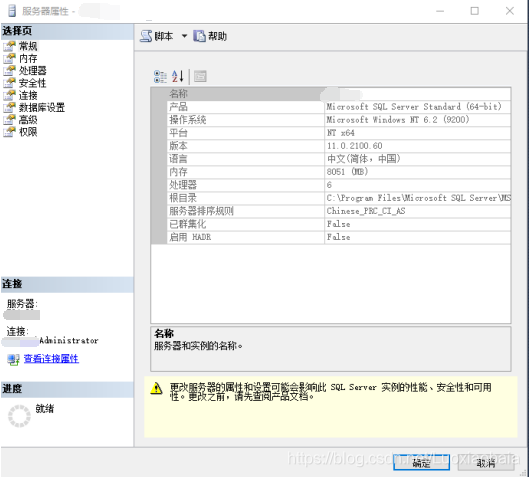Click the icon beside 高级
This screenshot has height=477, width=530.
click(x=9, y=119)
